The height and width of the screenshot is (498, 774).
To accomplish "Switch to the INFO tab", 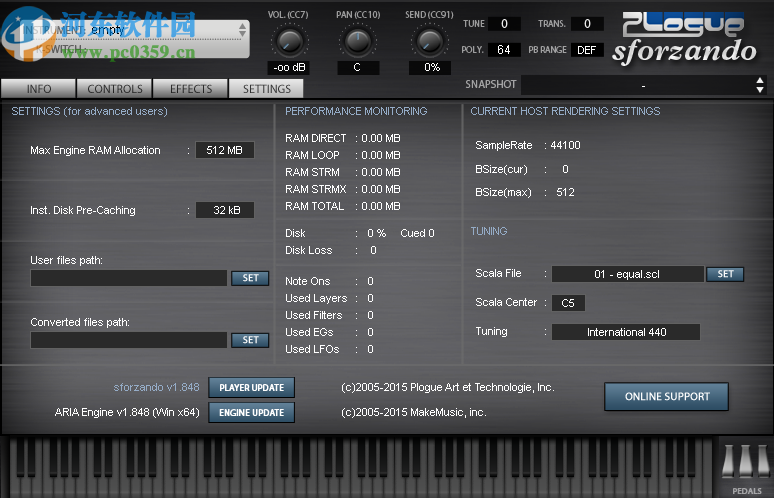I will pyautogui.click(x=39, y=89).
